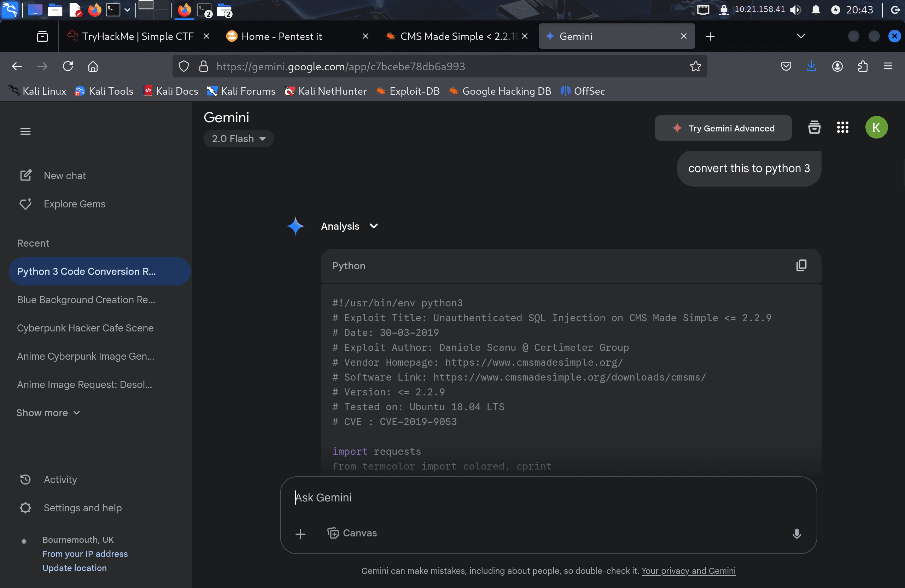Screen dimensions: 905x588
Task: Close the TryHackMe tab
Action: coord(206,36)
